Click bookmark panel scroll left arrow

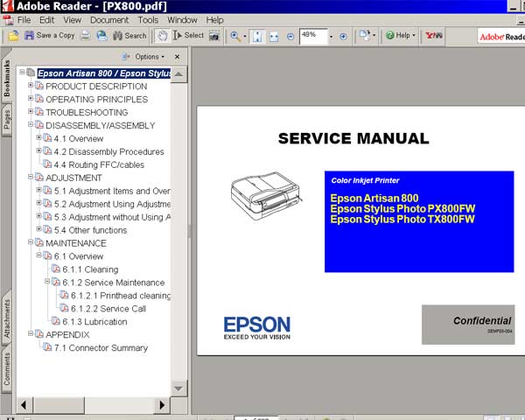coord(24,405)
